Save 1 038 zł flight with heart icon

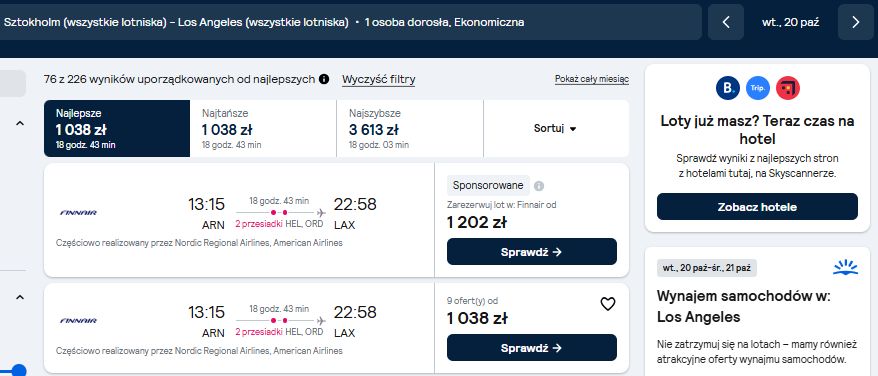click(608, 304)
